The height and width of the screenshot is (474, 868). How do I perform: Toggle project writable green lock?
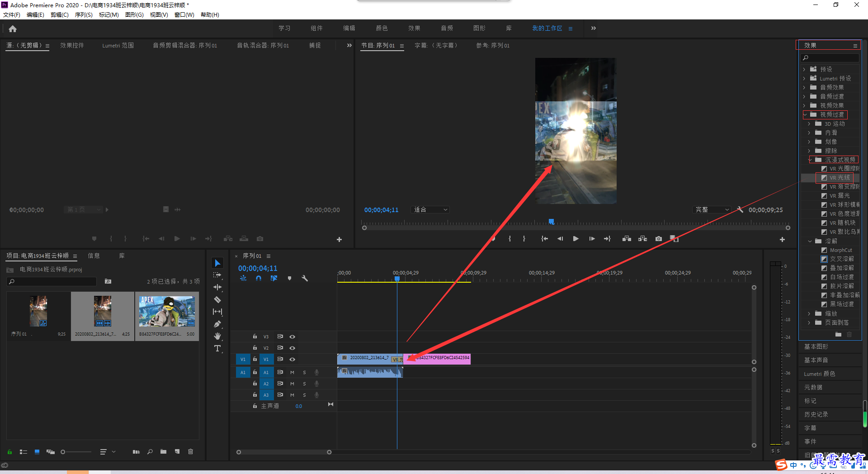click(x=9, y=452)
